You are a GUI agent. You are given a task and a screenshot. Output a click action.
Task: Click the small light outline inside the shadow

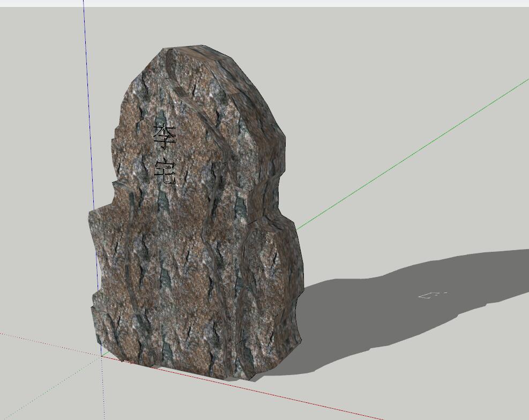(x=433, y=295)
